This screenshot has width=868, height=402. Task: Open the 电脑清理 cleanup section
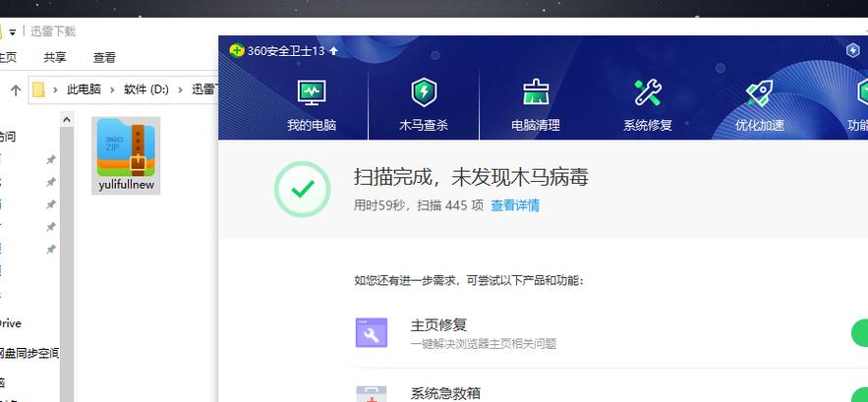tap(535, 104)
